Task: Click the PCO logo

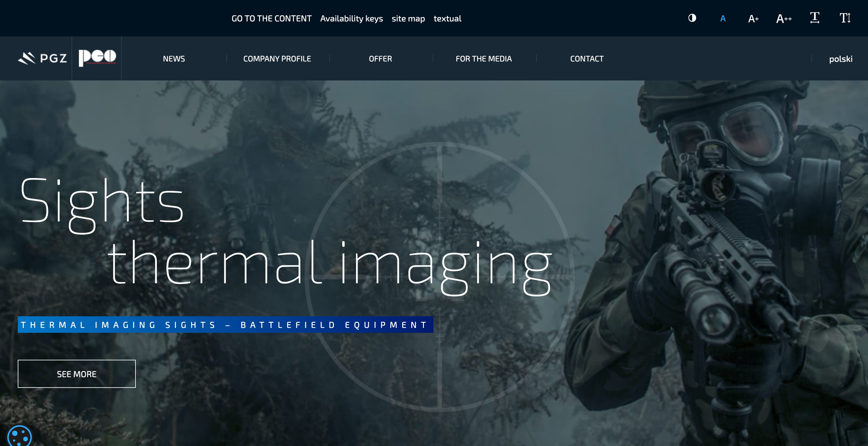Action: click(x=97, y=58)
